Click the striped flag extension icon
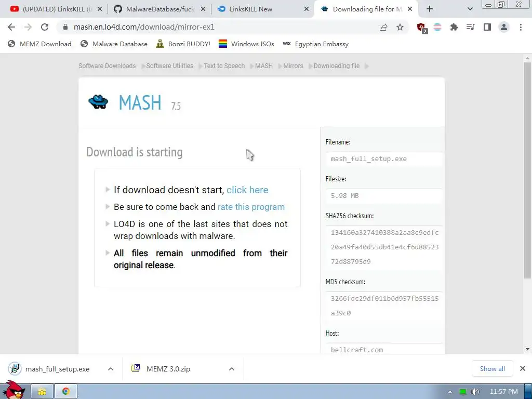The image size is (532, 399). point(437,27)
